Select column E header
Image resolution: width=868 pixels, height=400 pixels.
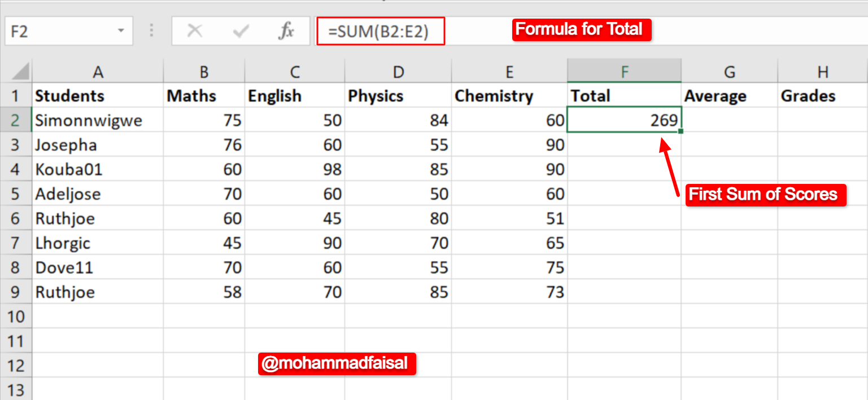[x=509, y=72]
